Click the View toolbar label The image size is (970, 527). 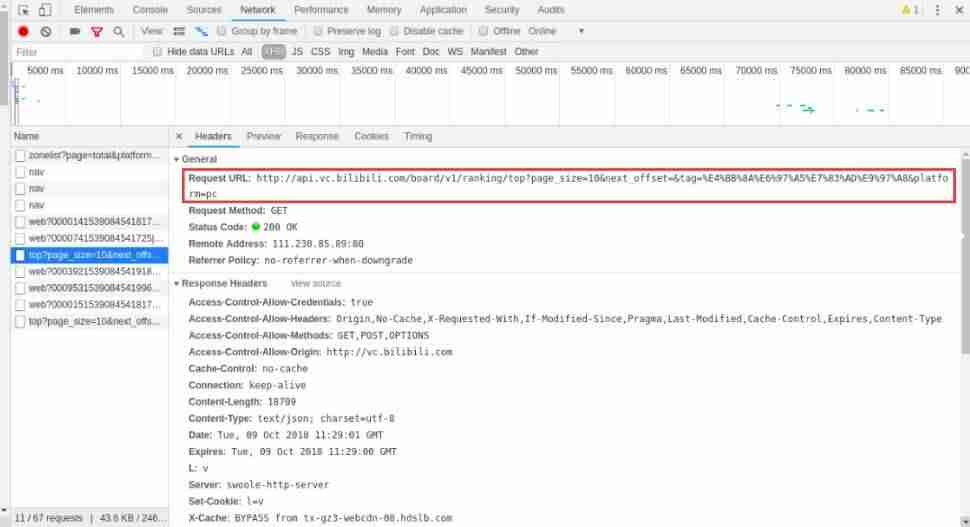(151, 31)
